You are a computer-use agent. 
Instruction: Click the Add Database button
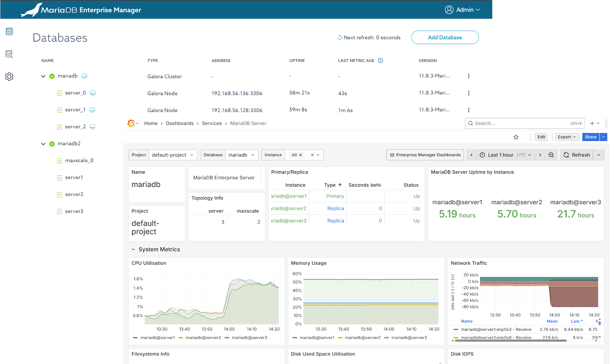[445, 38]
